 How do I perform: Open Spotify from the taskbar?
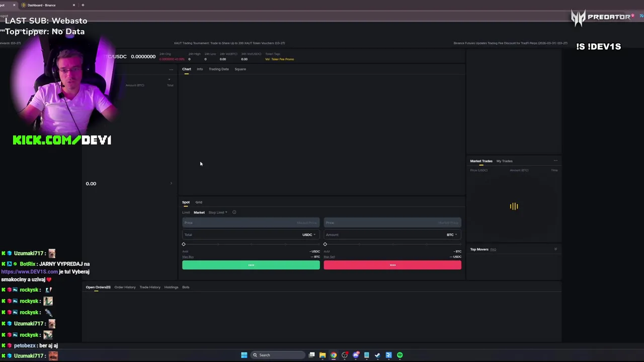(400, 355)
